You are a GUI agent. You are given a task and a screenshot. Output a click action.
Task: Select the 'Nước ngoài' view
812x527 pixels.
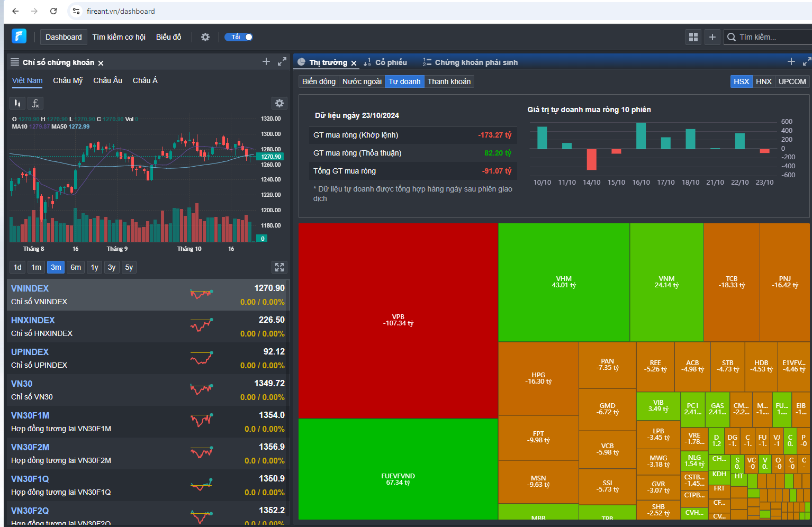[362, 81]
